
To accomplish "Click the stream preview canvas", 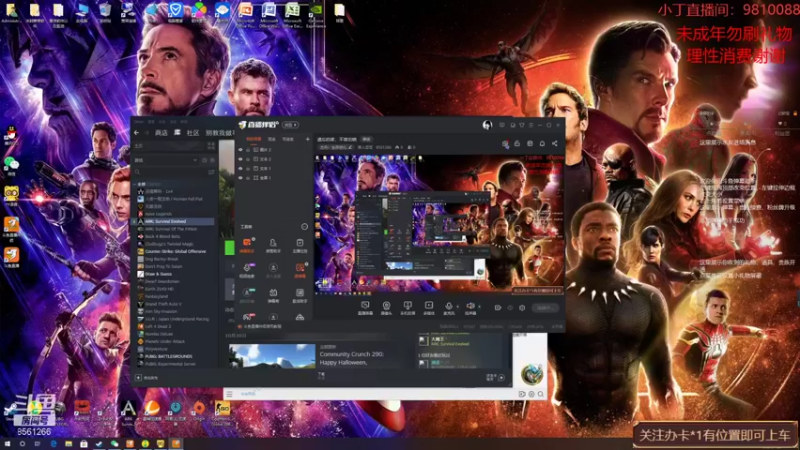I will [x=439, y=224].
